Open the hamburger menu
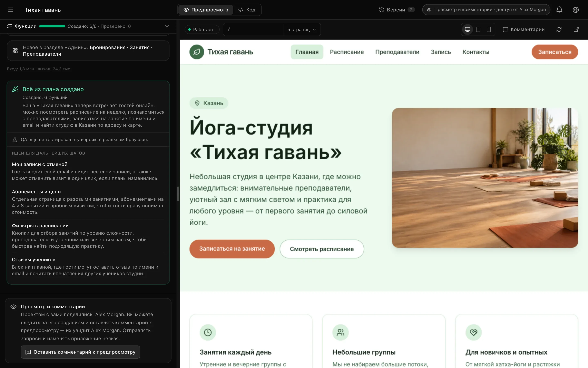The height and width of the screenshot is (368, 588). point(10,10)
